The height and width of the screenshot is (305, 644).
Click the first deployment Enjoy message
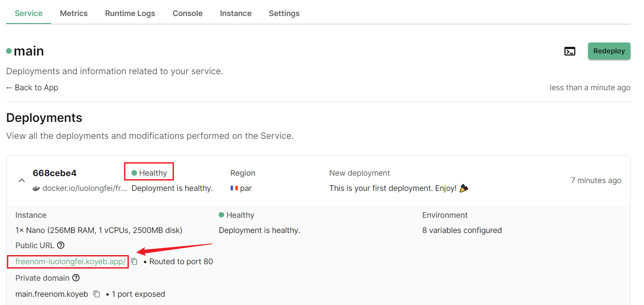click(x=399, y=188)
